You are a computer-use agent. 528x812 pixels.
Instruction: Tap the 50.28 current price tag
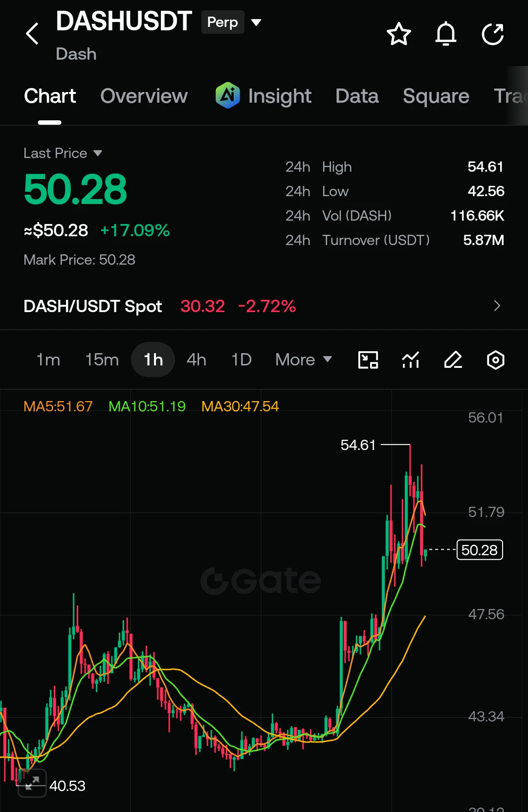tap(480, 550)
